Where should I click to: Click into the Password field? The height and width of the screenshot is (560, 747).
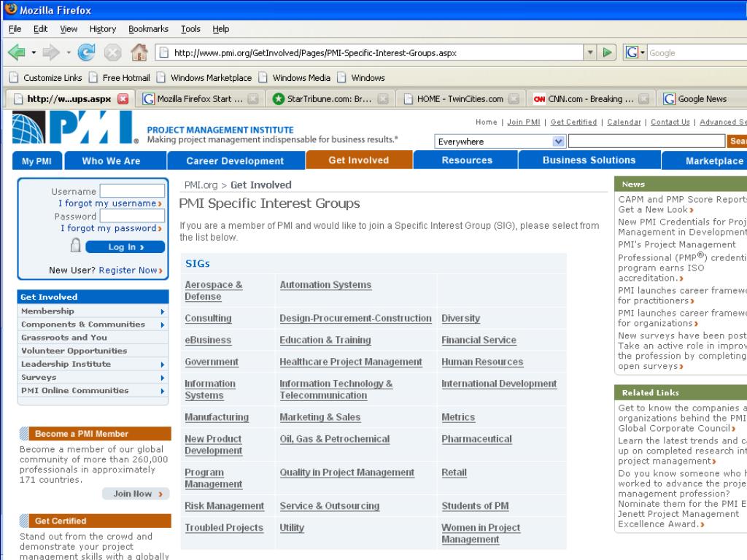tap(132, 216)
